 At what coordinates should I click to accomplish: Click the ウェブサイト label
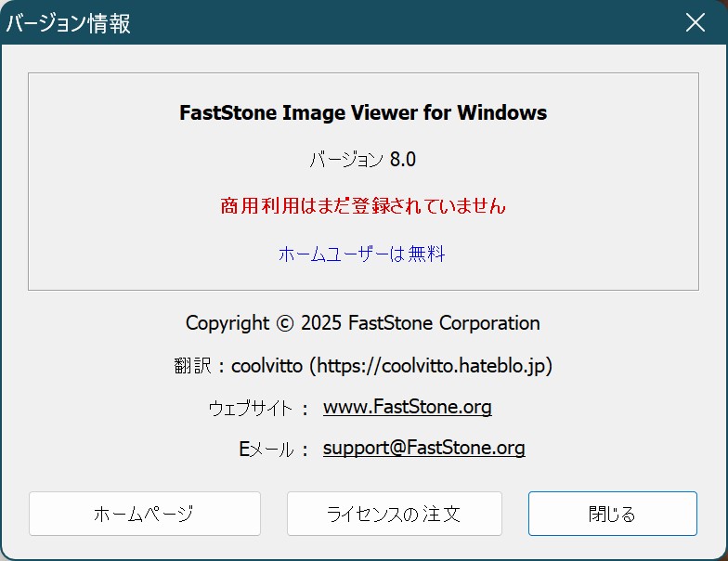click(x=251, y=409)
